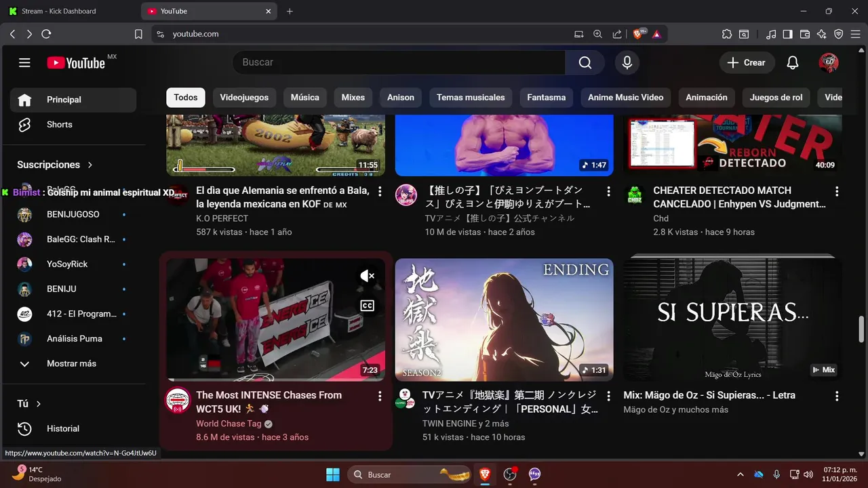Expand the Suscripciones section

(55, 165)
